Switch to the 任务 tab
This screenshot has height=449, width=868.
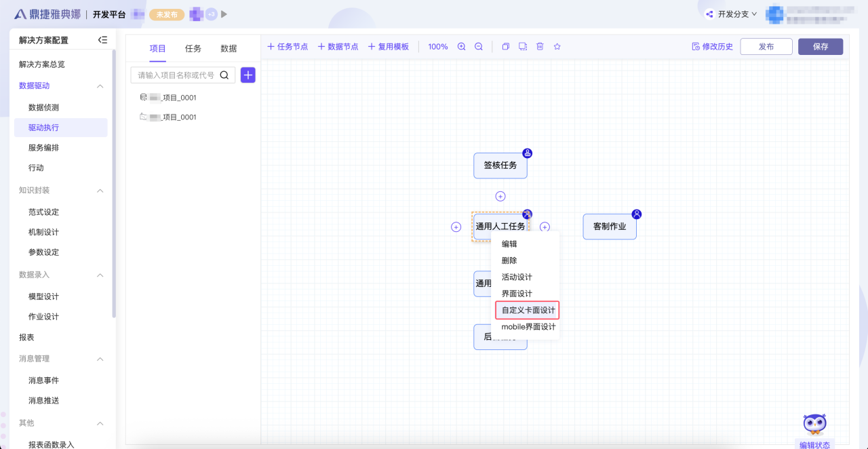[193, 49]
